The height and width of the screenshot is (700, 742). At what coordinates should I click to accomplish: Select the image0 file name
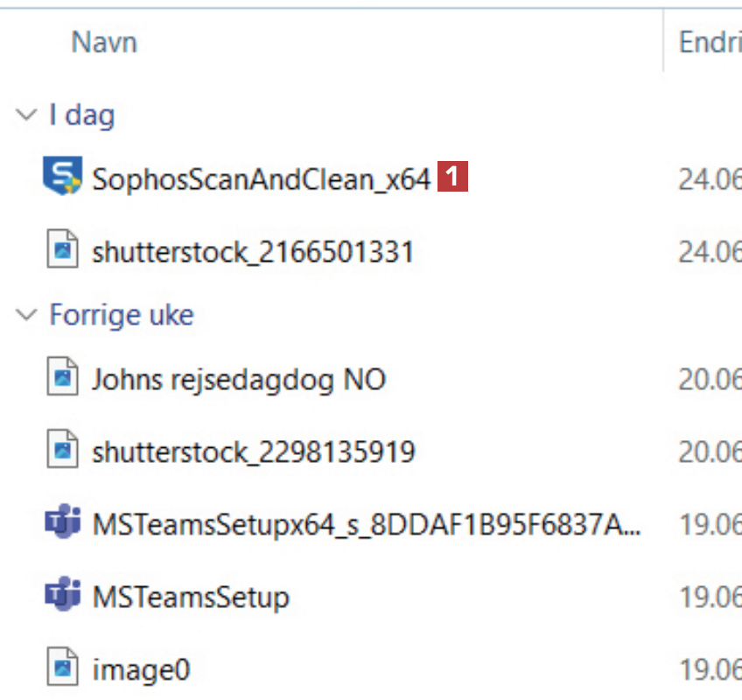(x=140, y=669)
